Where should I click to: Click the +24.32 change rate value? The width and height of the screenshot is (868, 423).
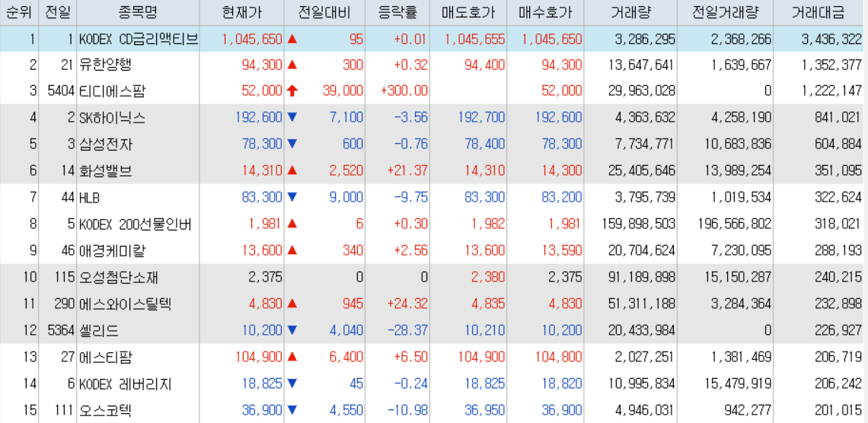(408, 304)
